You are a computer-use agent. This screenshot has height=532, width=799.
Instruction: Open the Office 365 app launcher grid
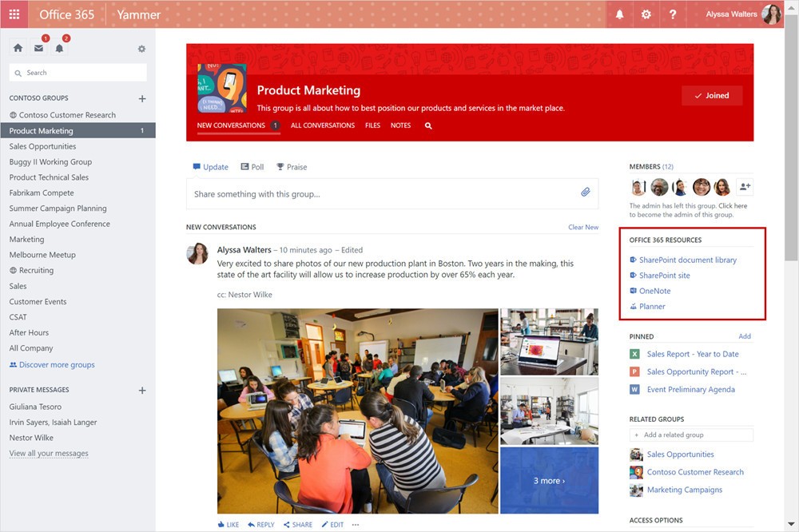coord(14,14)
